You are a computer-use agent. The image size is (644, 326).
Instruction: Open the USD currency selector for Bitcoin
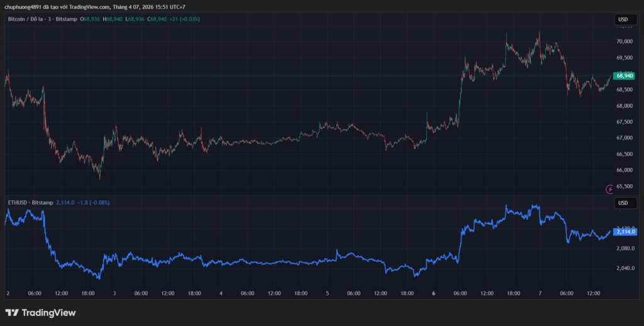[623, 19]
